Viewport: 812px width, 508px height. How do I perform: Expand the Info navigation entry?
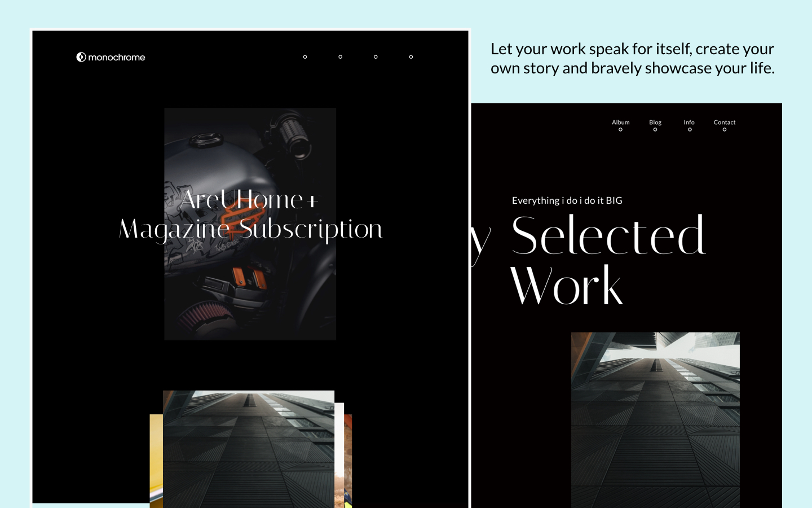point(689,122)
